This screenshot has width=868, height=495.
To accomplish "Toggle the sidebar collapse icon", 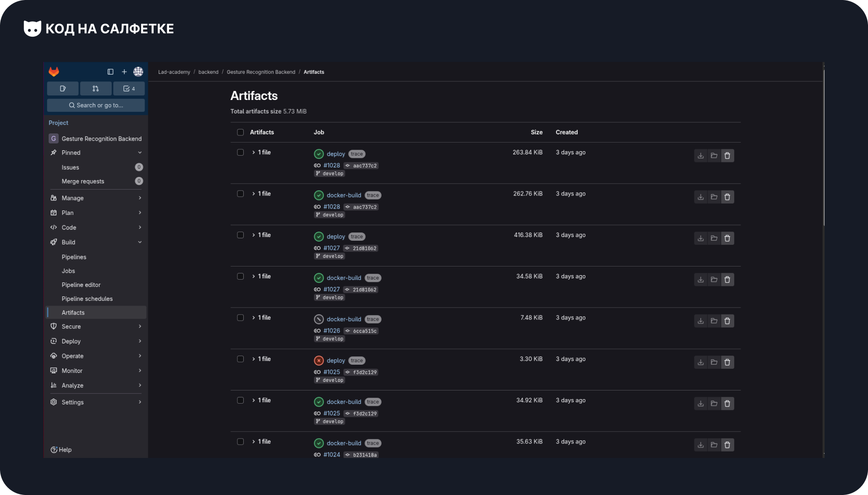I will point(110,71).
